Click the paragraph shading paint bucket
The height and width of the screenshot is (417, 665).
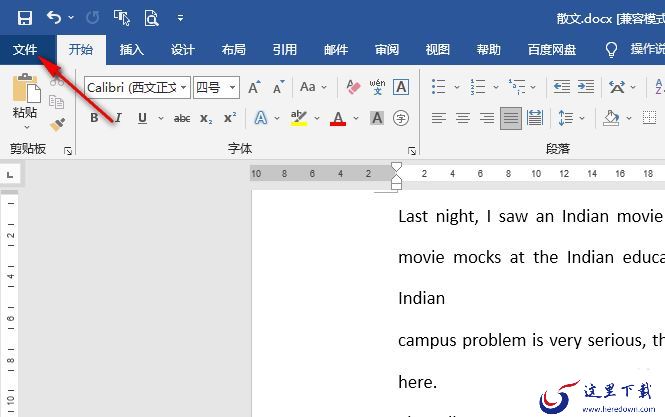(x=611, y=118)
